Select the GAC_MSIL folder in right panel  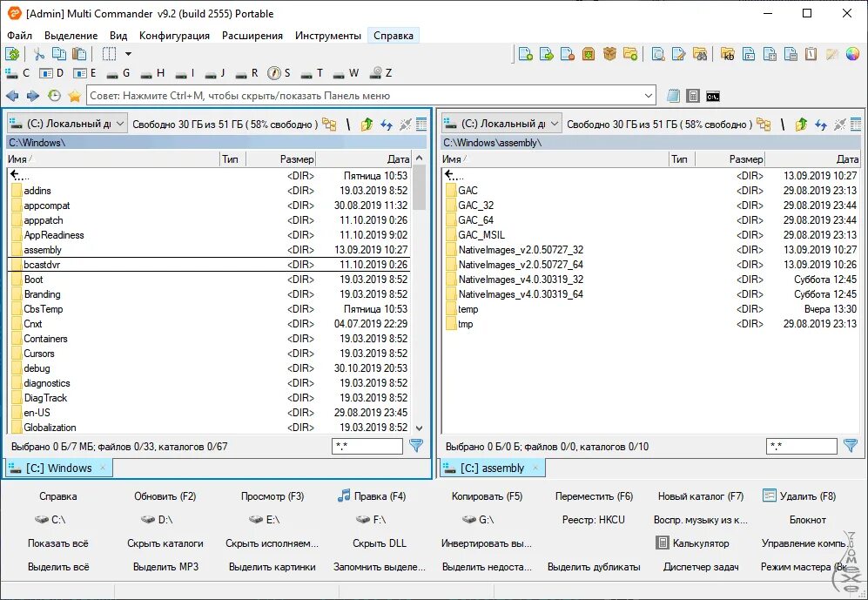coord(653,234)
